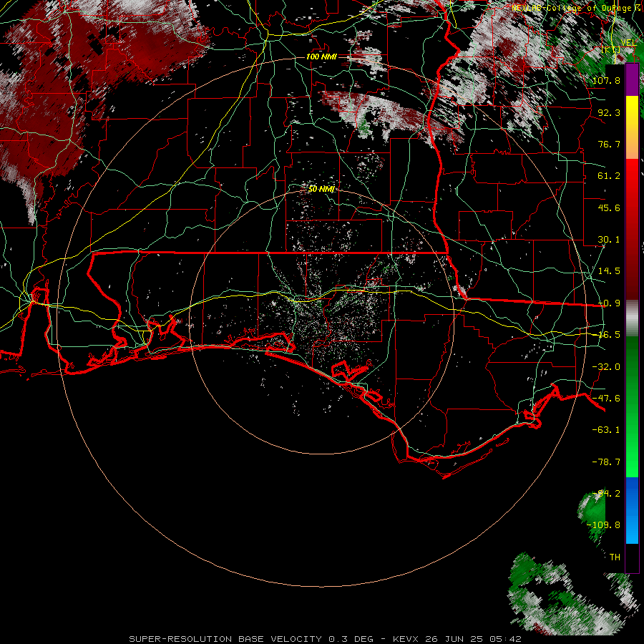Click the VEL legend title

tap(628, 43)
